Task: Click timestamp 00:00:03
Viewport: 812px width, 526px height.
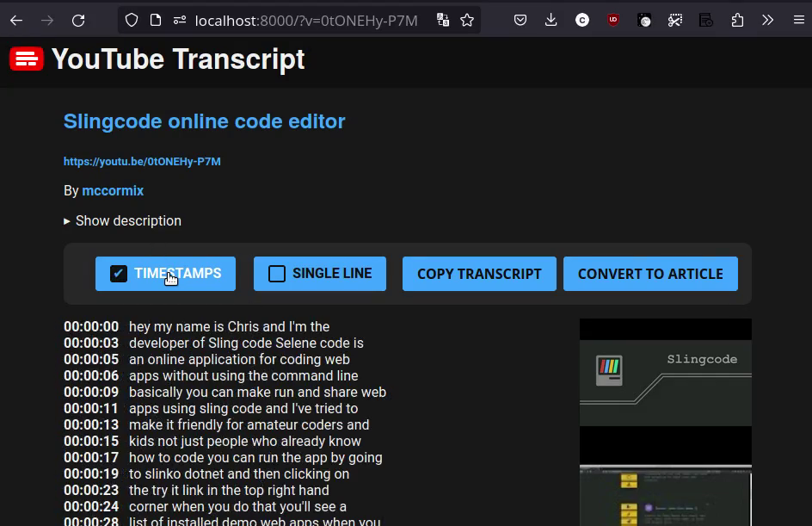Action: pos(91,343)
